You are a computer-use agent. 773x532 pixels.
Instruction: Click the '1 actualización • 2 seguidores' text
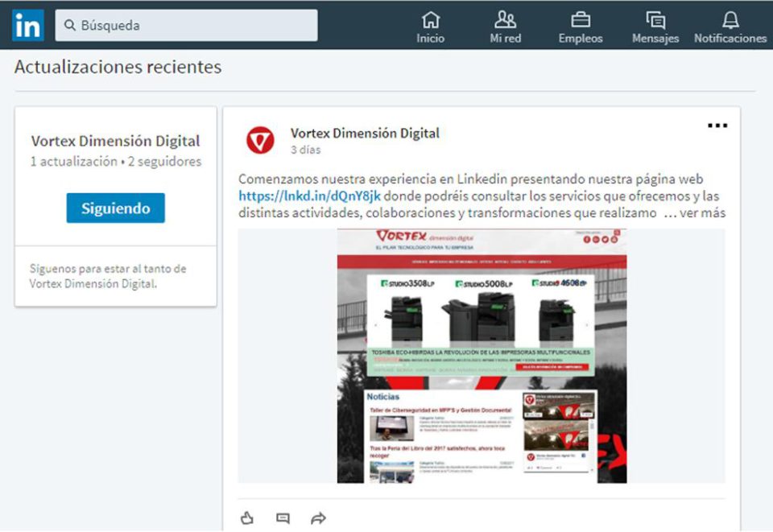pos(116,162)
